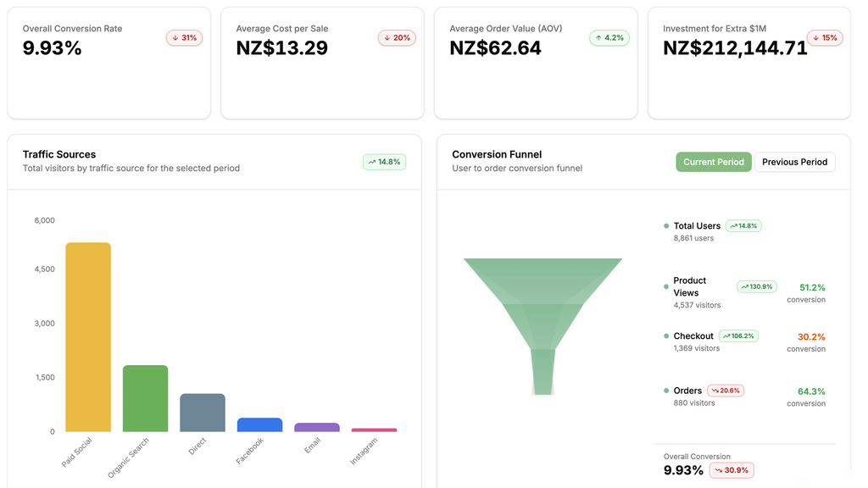Click the 14.8% trend badge in Traffic Sources
This screenshot has width=868, height=488.
coord(384,162)
